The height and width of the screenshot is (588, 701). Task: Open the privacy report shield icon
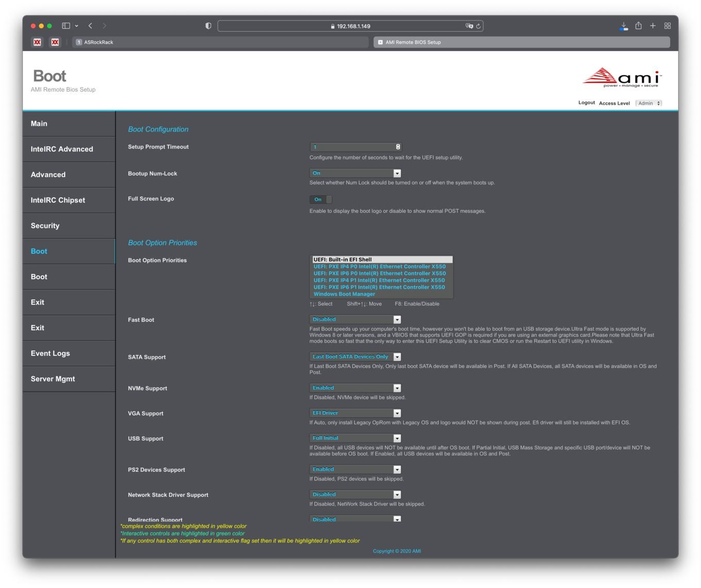208,26
